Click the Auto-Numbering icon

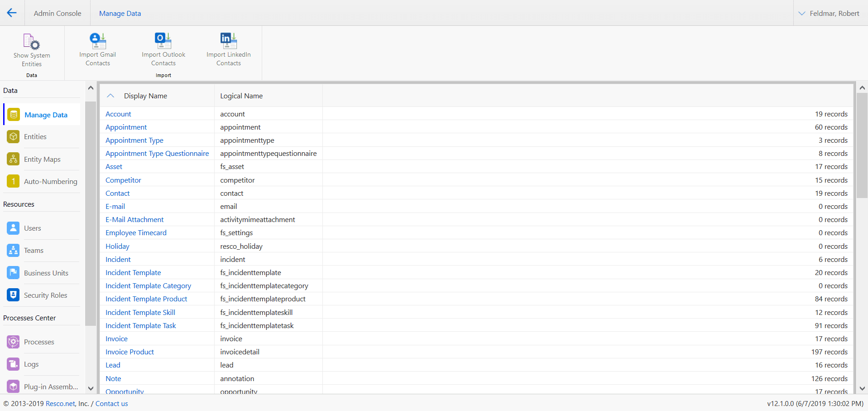coord(13,181)
